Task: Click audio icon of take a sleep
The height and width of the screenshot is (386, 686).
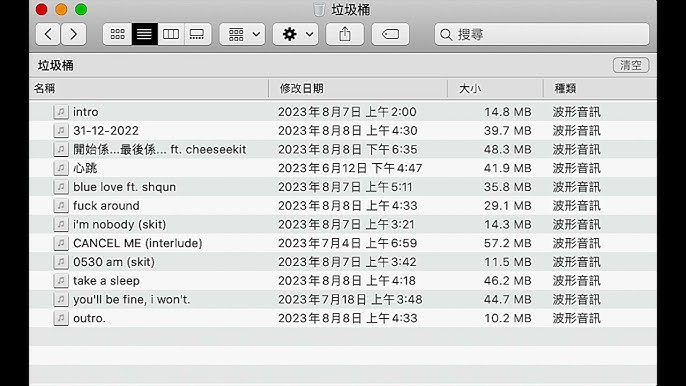Action: tap(61, 281)
